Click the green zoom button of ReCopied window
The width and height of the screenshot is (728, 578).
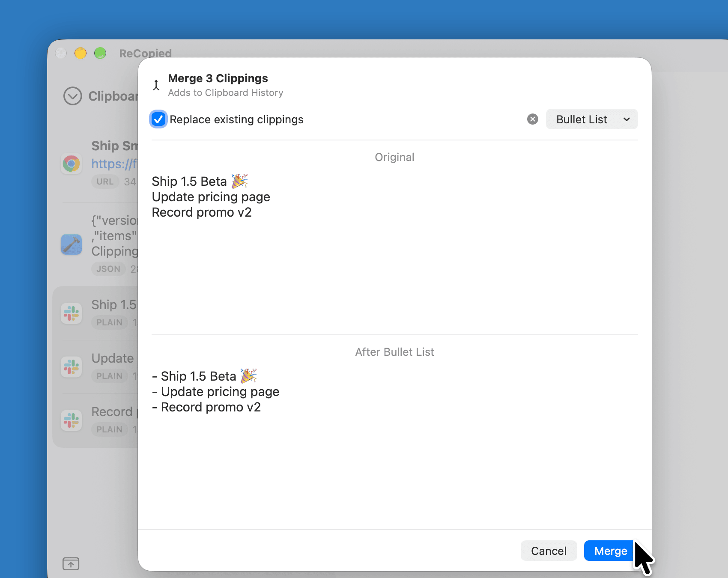coord(100,53)
